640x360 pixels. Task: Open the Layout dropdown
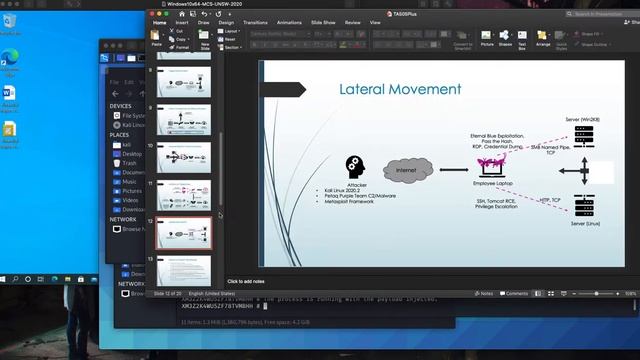pos(229,31)
